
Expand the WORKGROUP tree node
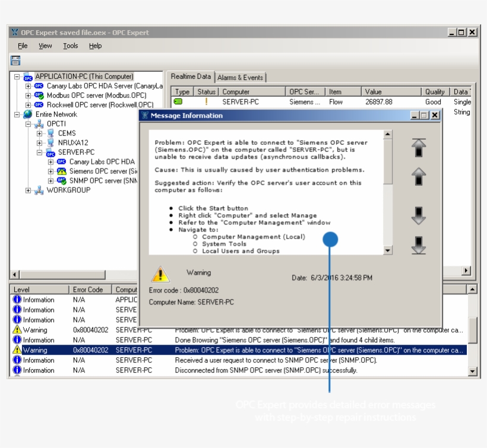tap(28, 190)
